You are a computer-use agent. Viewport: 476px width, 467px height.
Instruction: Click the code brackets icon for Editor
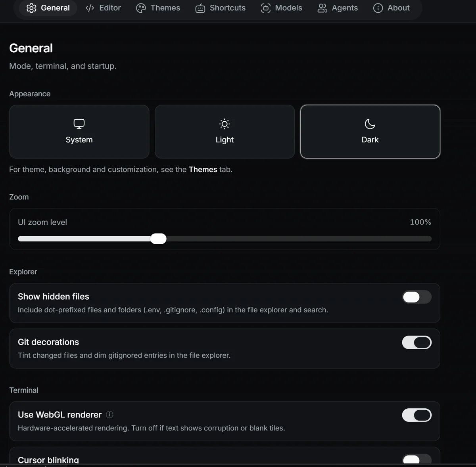pyautogui.click(x=90, y=8)
